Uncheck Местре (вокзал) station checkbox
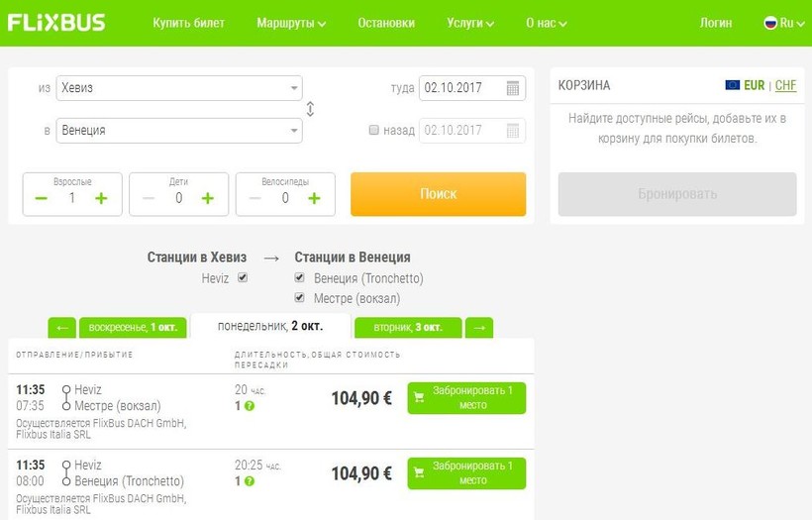 pos(299,297)
